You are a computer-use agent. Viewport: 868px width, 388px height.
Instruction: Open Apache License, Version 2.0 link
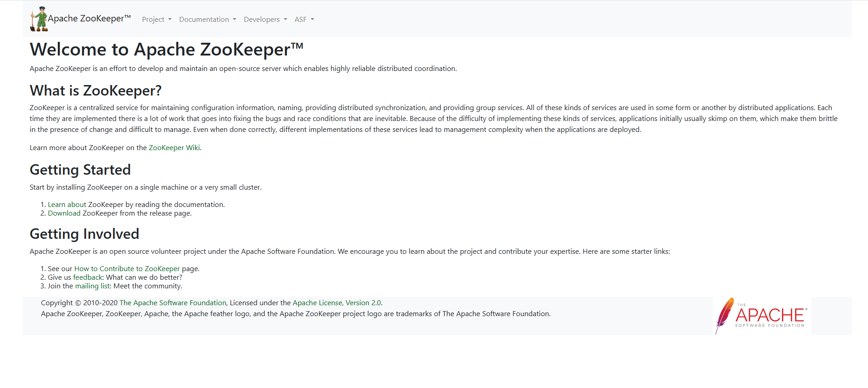(x=337, y=303)
